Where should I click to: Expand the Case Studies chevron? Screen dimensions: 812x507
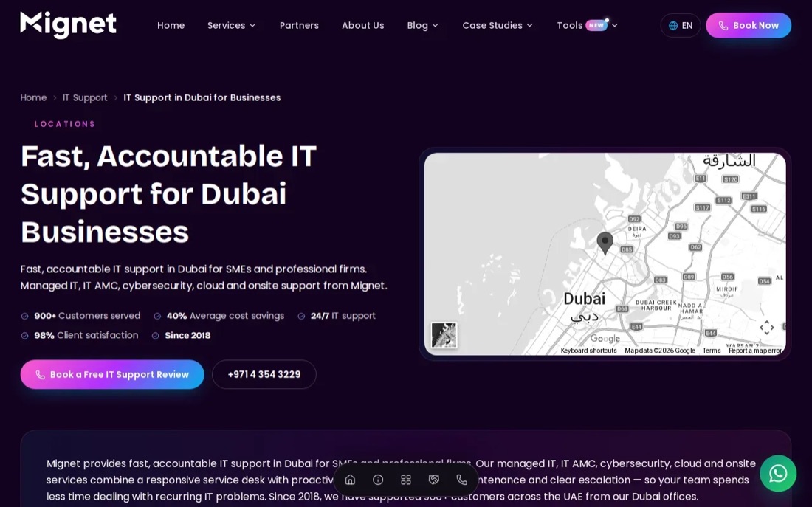[x=530, y=25]
